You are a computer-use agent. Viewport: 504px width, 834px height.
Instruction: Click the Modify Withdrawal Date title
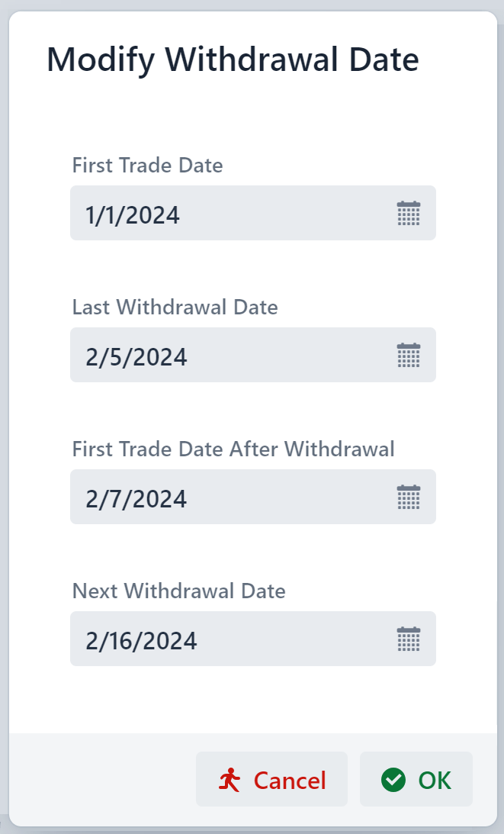(x=233, y=59)
